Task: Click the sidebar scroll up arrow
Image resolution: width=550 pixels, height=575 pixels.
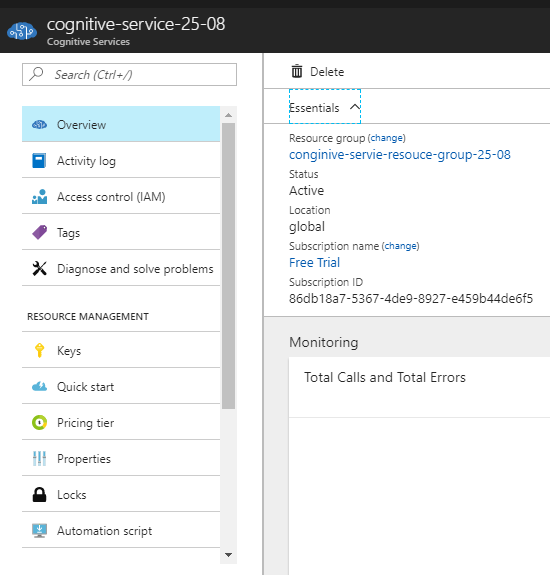Action: pos(228,115)
